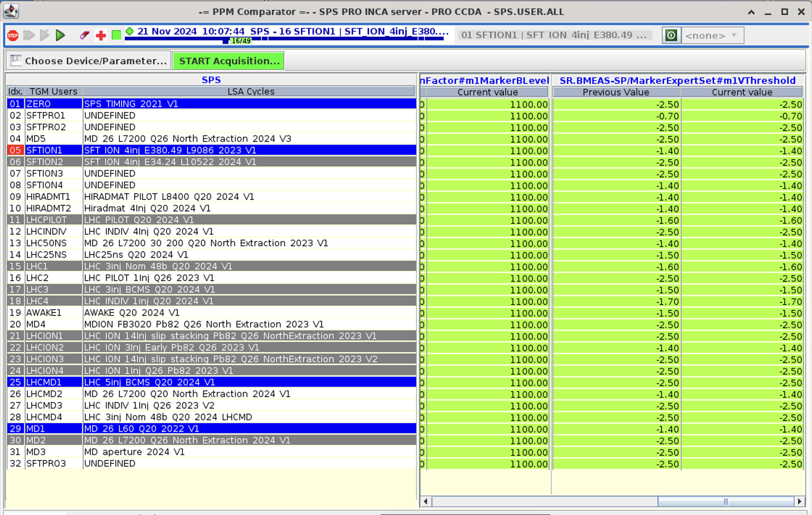812x515 pixels.
Task: Click the 01 SFTION1 cycle selector field
Action: (554, 35)
